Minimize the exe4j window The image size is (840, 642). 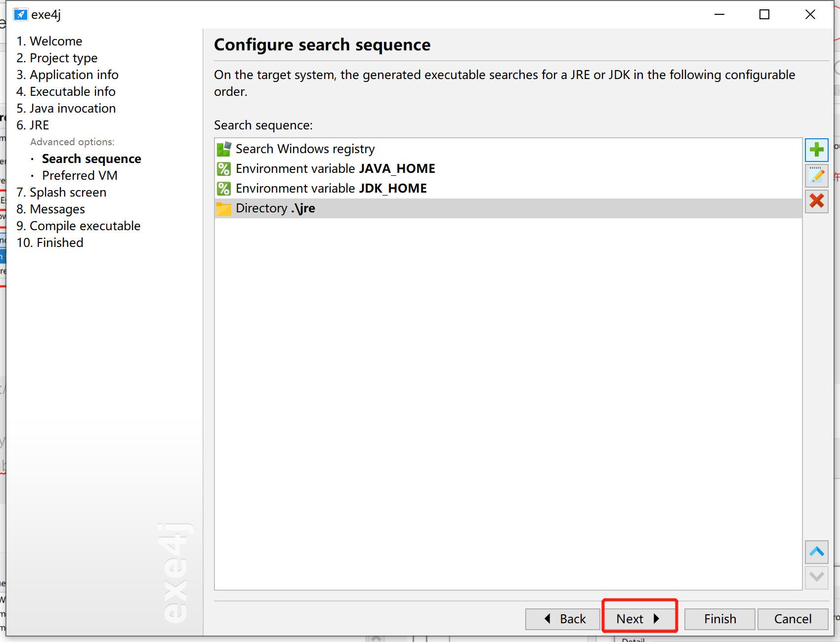[719, 14]
